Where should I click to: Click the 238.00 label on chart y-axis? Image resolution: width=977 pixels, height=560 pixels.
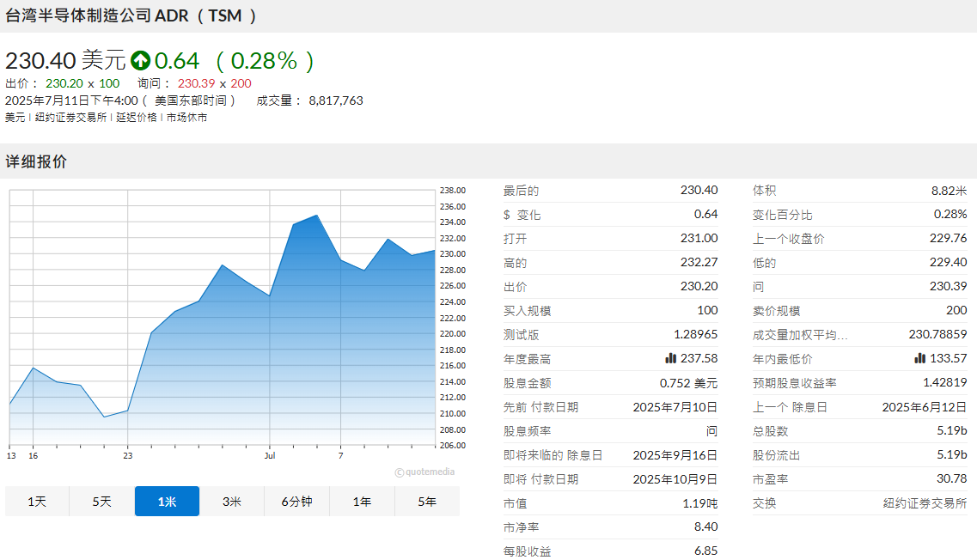point(453,190)
